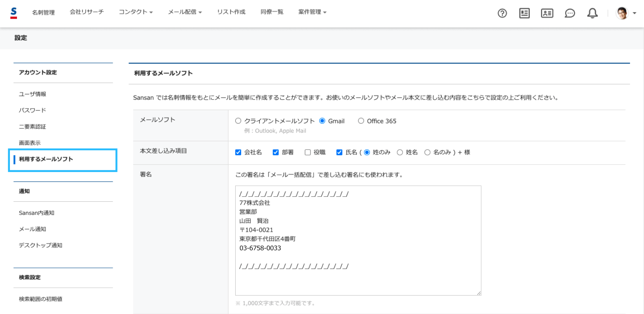Open Sansan内通知 settings
The width and height of the screenshot is (644, 314).
[37, 213]
